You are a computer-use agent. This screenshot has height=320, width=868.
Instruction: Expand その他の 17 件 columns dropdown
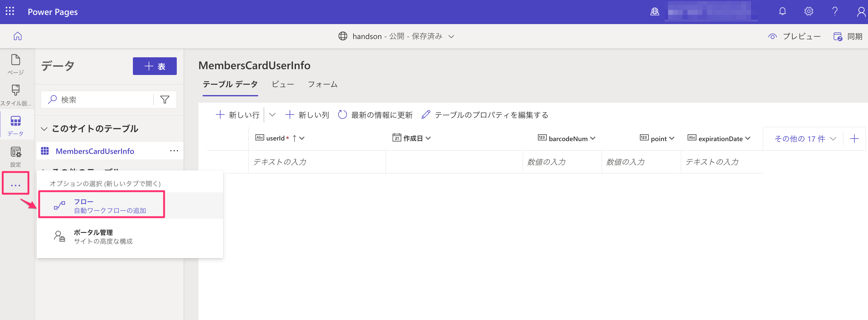point(805,138)
